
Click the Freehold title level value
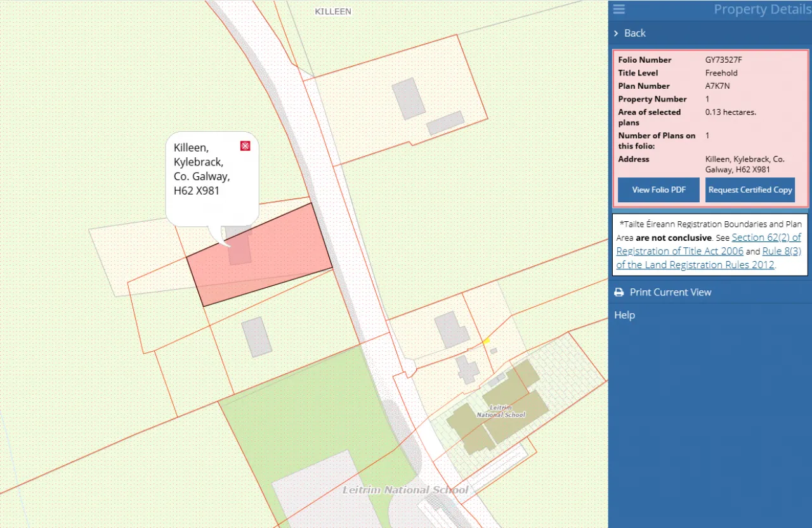coord(721,73)
